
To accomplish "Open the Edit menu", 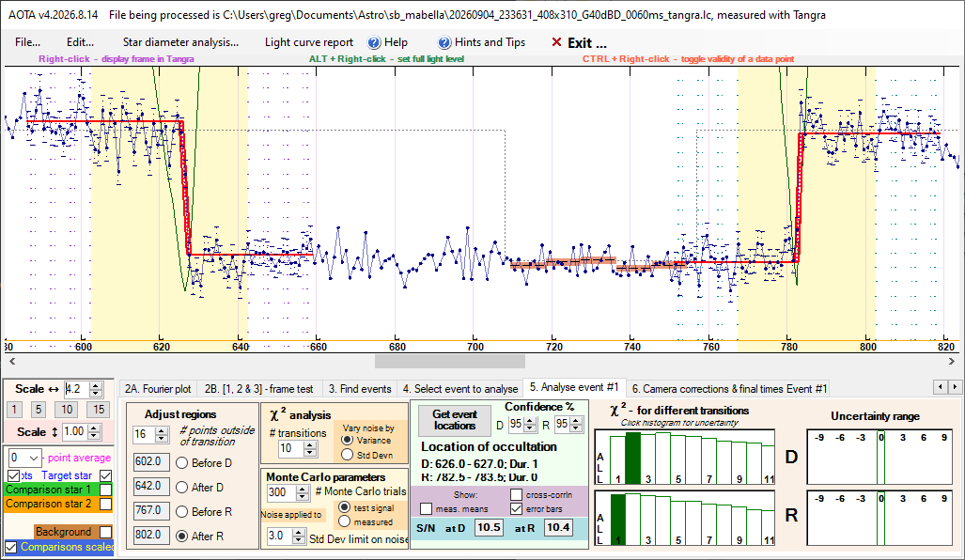I will tap(80, 42).
